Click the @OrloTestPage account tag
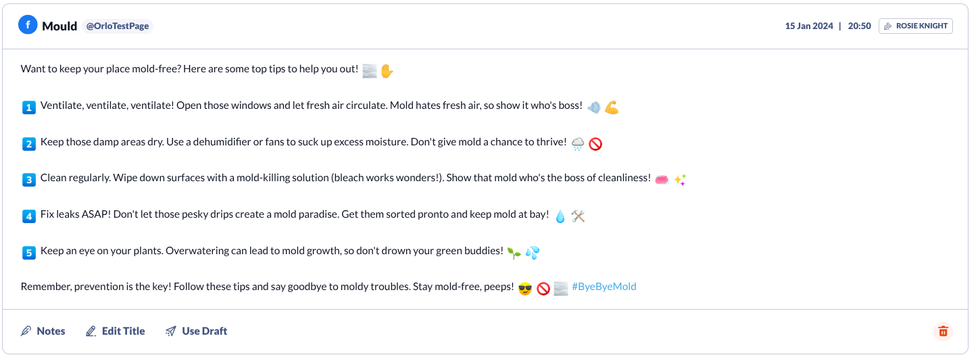The image size is (980, 357). pyautogui.click(x=118, y=26)
